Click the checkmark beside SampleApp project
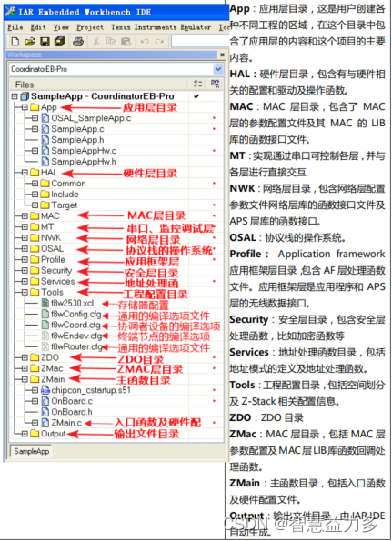The image size is (392, 541). 196,96
